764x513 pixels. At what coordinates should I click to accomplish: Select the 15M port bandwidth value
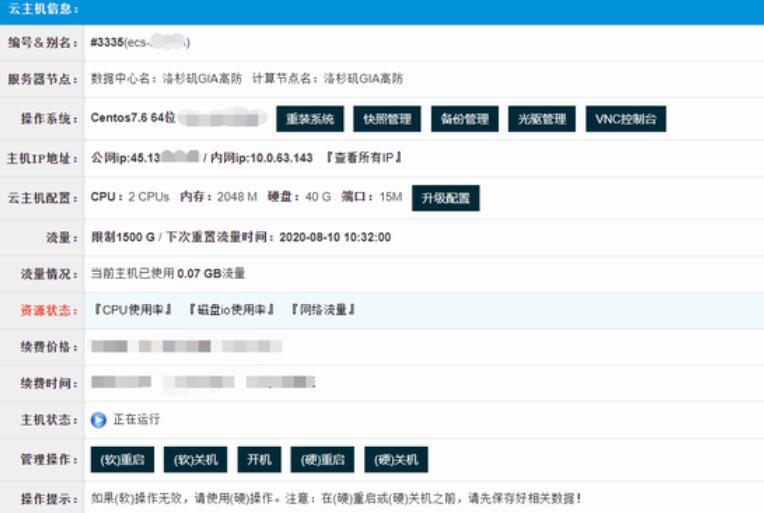391,197
